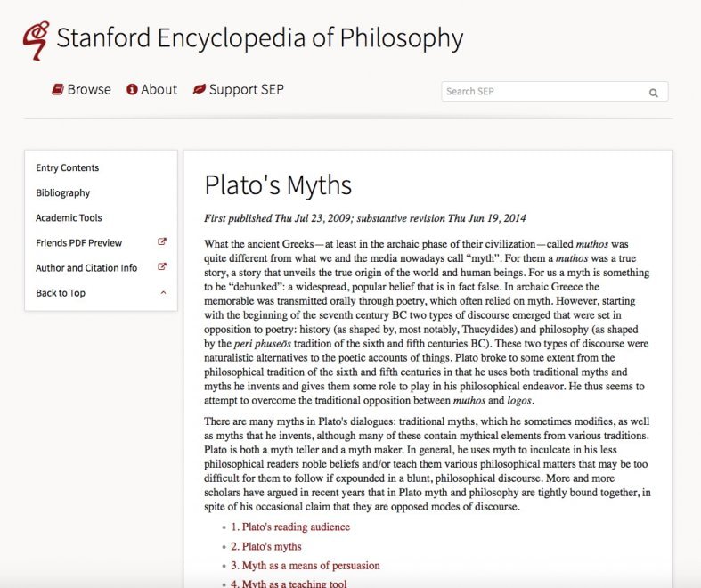
Task: Click Stanford Encyclopedia of Philosophy title
Action: (x=260, y=38)
